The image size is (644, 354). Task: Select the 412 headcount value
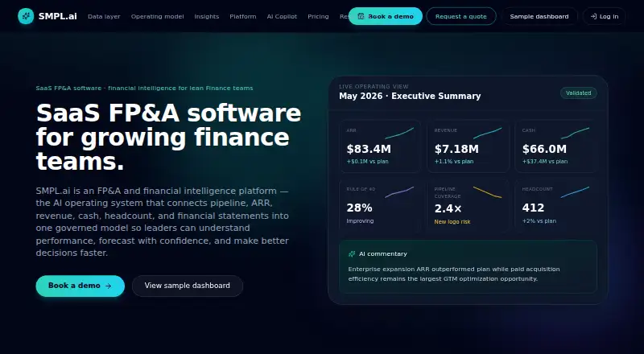pyautogui.click(x=533, y=208)
